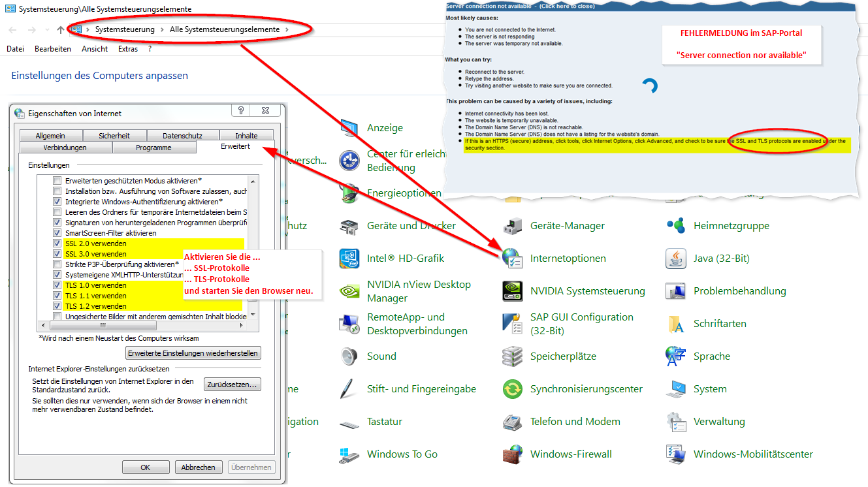This screenshot has height=487, width=868.
Task: Open Intel HD-Grafik icon
Action: pos(349,259)
